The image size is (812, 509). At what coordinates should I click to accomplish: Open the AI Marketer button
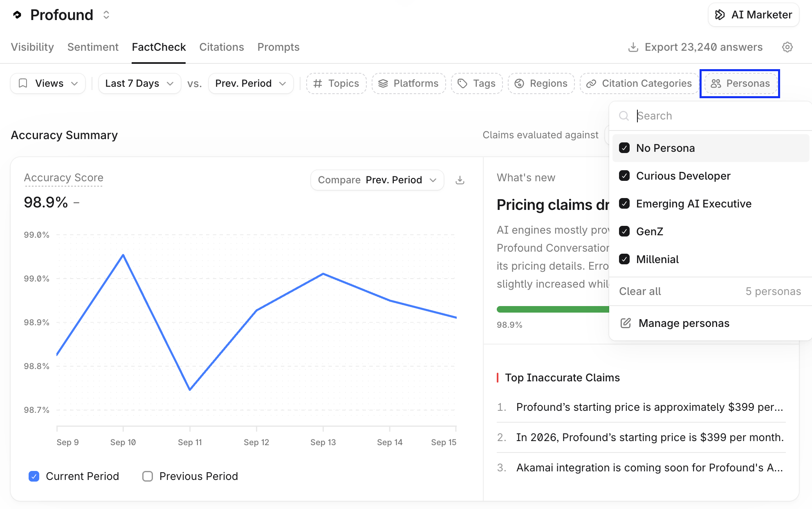[753, 15]
